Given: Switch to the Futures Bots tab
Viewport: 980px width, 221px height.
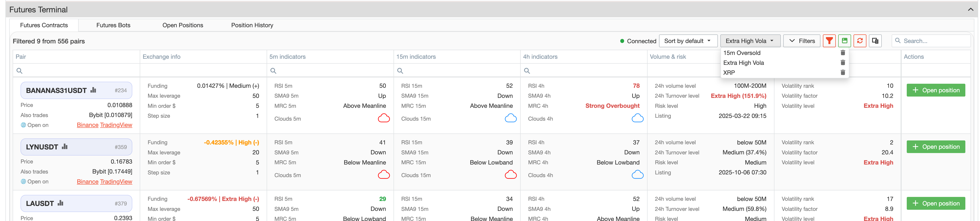Looking at the screenshot, I should pyautogui.click(x=113, y=25).
